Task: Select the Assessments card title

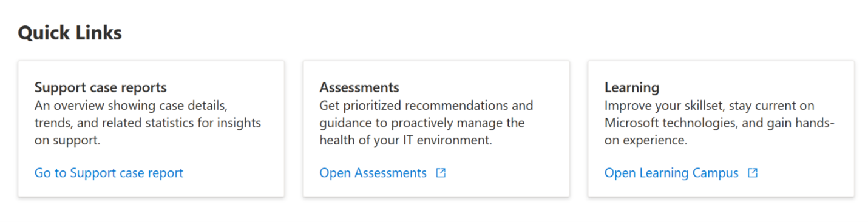Action: [x=359, y=87]
